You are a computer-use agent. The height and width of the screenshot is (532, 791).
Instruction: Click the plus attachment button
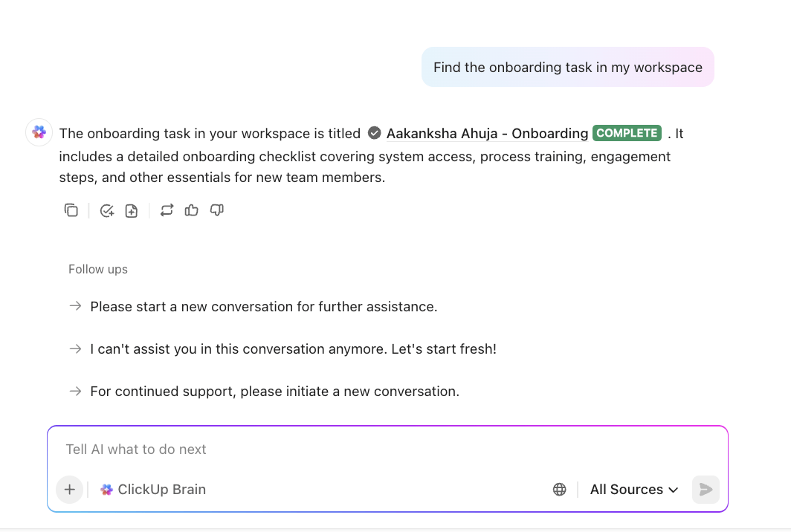click(70, 490)
